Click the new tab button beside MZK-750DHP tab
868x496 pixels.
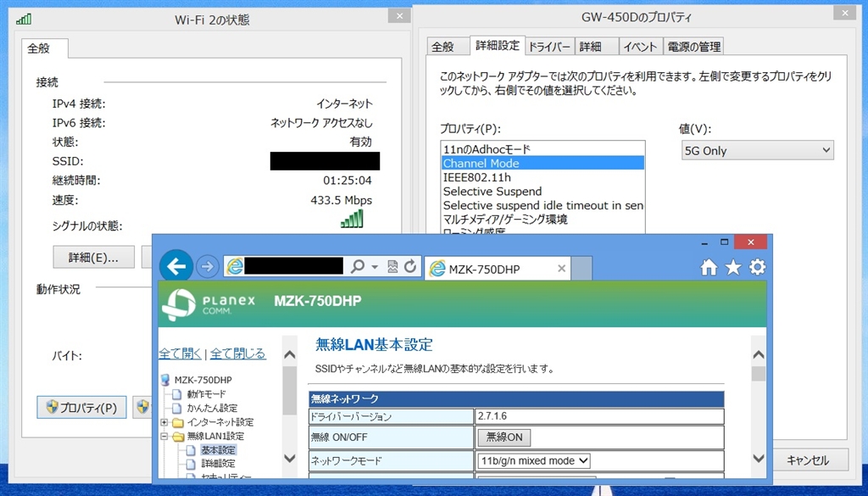(x=581, y=269)
